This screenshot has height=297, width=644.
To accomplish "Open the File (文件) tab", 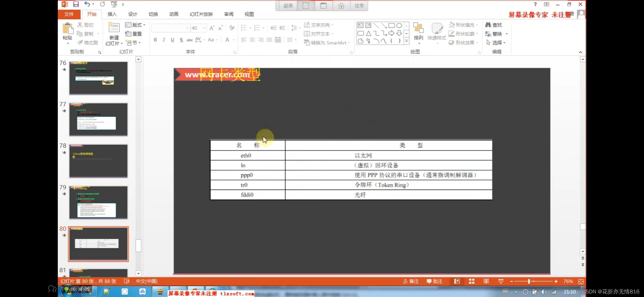I will pos(69,14).
